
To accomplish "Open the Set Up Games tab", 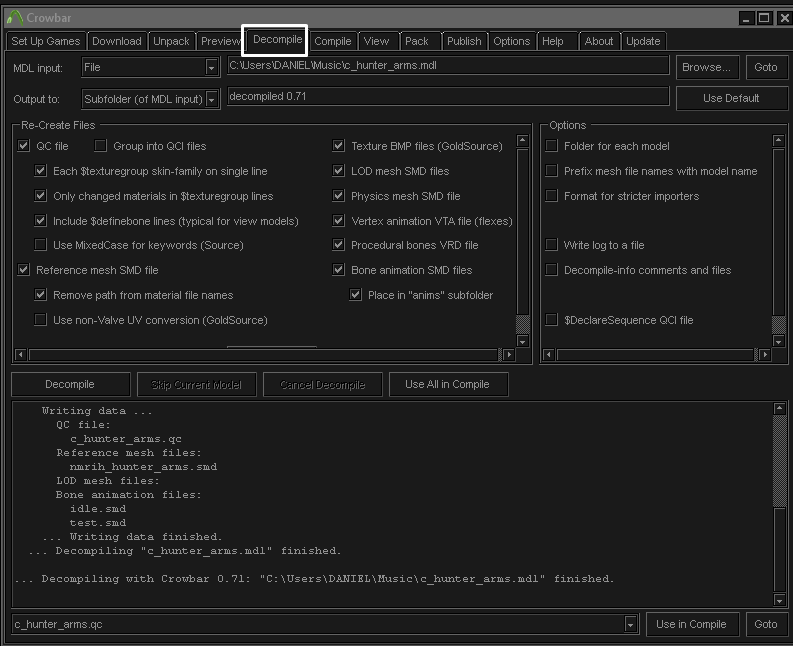I will coord(46,41).
